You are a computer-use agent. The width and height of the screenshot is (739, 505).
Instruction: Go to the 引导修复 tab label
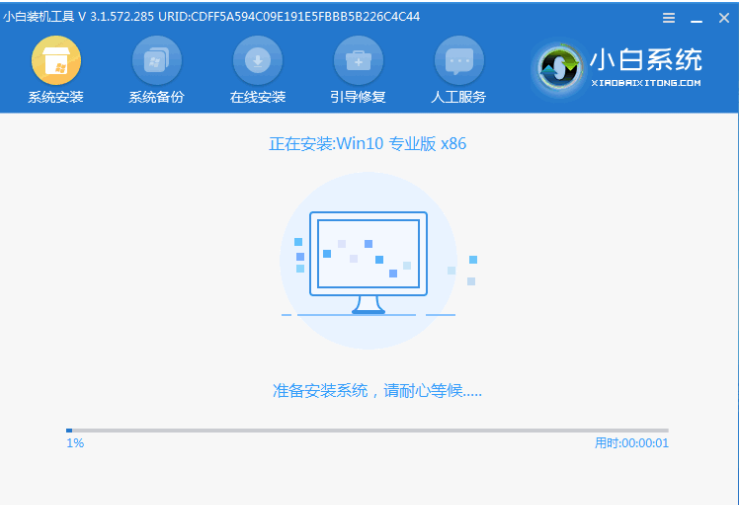pyautogui.click(x=358, y=97)
